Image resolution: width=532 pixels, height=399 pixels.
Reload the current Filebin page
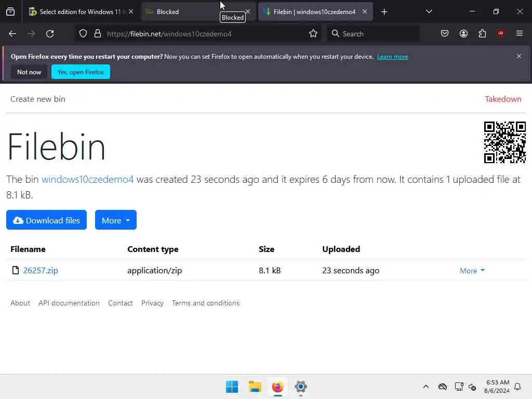point(50,34)
